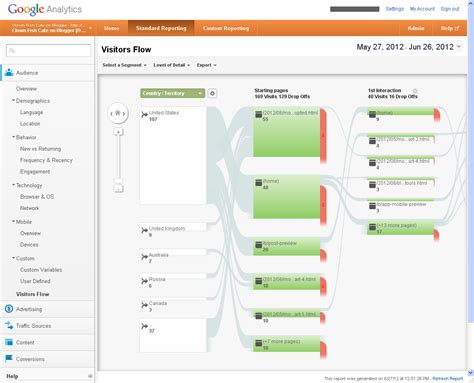Open the New vs Returning report
474x383 pixels.
(40, 149)
